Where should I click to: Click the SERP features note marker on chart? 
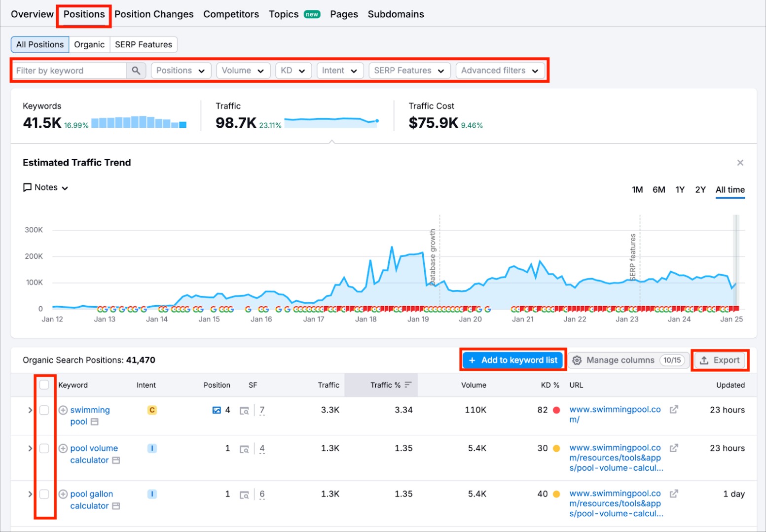(x=633, y=257)
